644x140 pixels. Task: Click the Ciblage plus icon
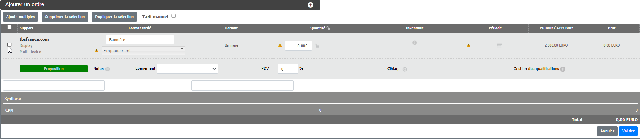[405, 69]
